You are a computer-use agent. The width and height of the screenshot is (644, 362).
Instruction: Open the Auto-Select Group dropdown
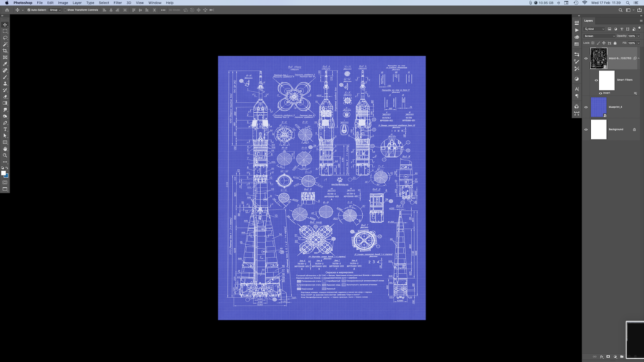[55, 10]
